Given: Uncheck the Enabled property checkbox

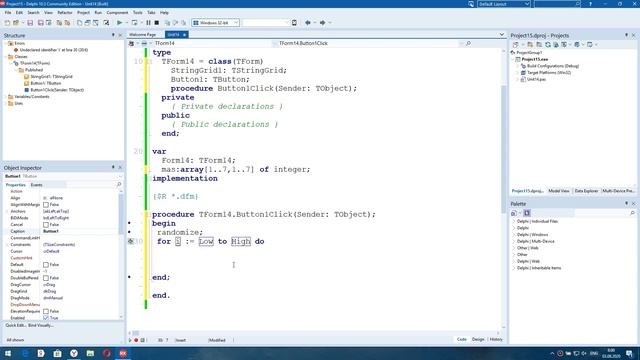Looking at the screenshot, I should [46, 318].
